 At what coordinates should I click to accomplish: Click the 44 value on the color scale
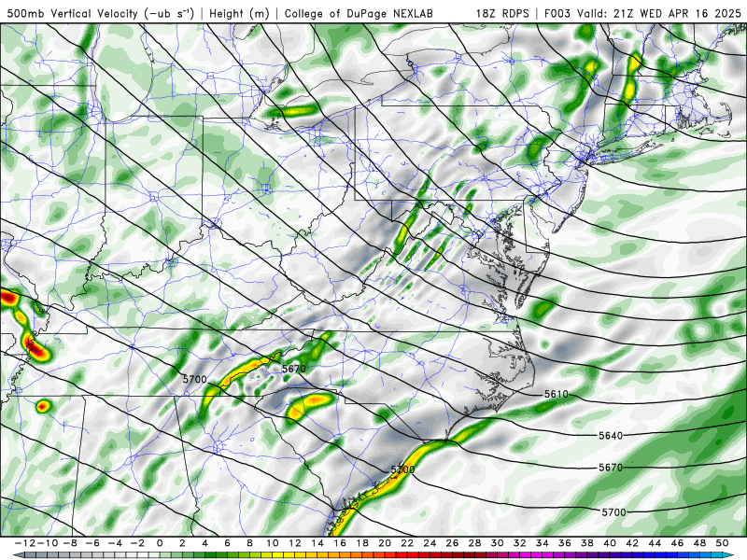pos(655,543)
